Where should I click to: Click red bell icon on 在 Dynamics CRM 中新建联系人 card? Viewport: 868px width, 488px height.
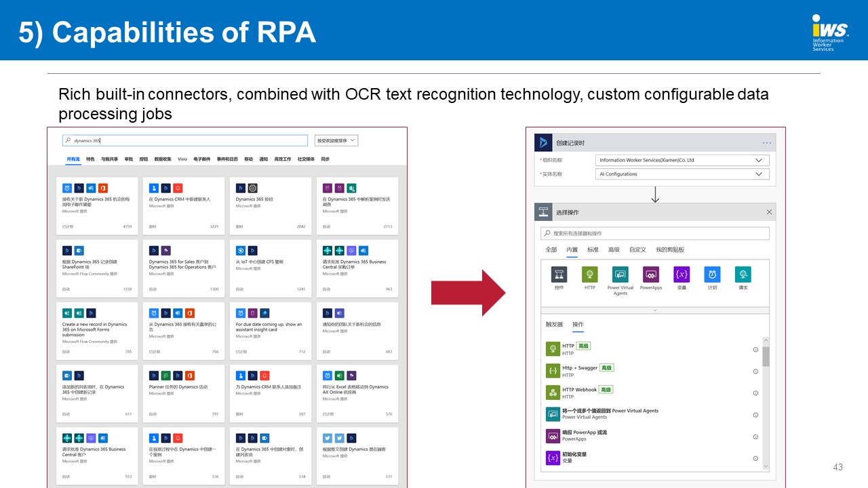[178, 188]
